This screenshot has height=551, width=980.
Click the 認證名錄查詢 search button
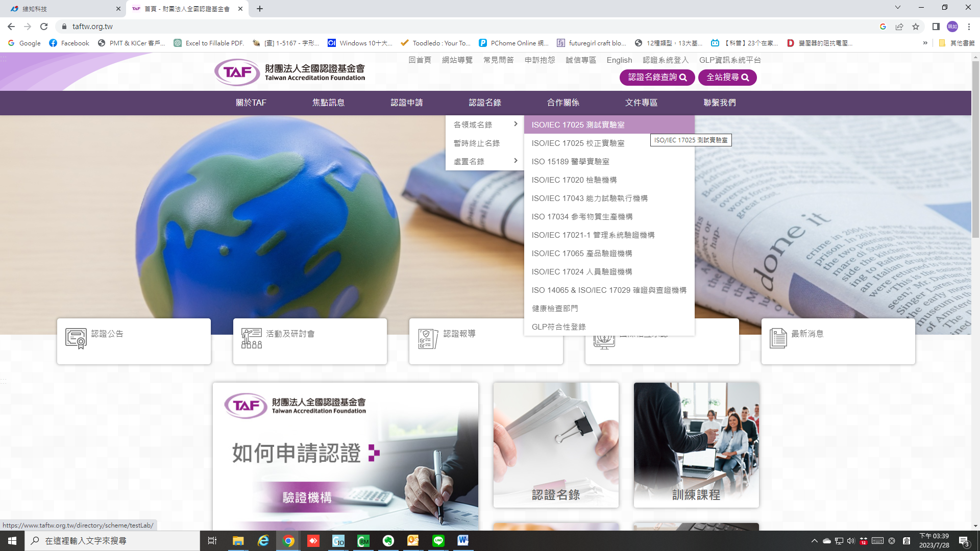(657, 77)
